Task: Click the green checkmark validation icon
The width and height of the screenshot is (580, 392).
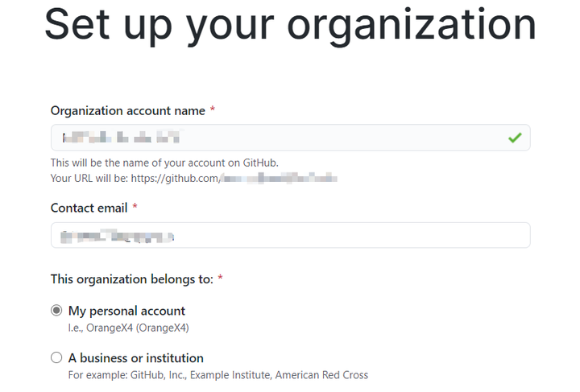Action: click(x=515, y=138)
